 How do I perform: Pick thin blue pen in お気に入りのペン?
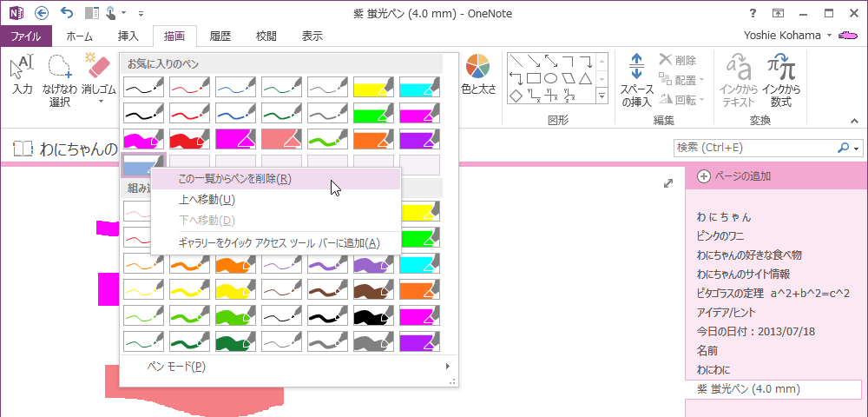pyautogui.click(x=235, y=86)
